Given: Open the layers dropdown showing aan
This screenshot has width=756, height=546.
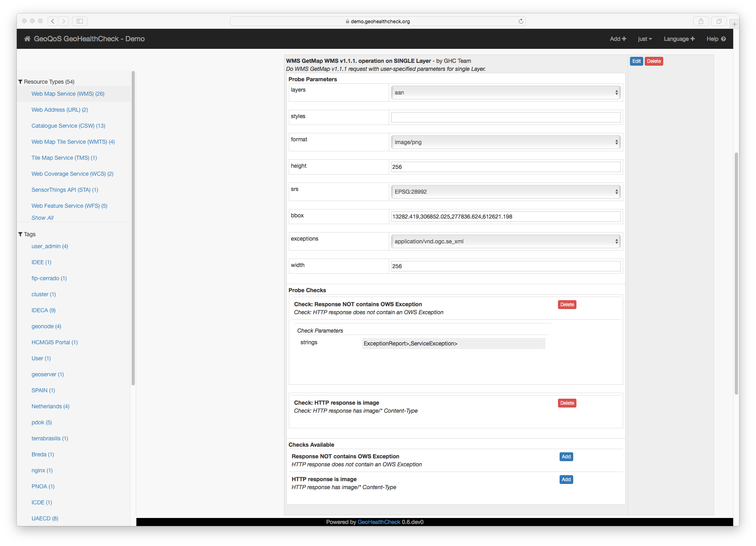Looking at the screenshot, I should pyautogui.click(x=506, y=92).
